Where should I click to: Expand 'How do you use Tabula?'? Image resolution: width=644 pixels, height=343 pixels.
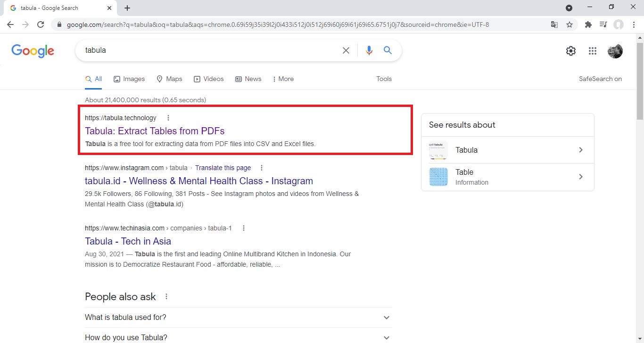239,337
